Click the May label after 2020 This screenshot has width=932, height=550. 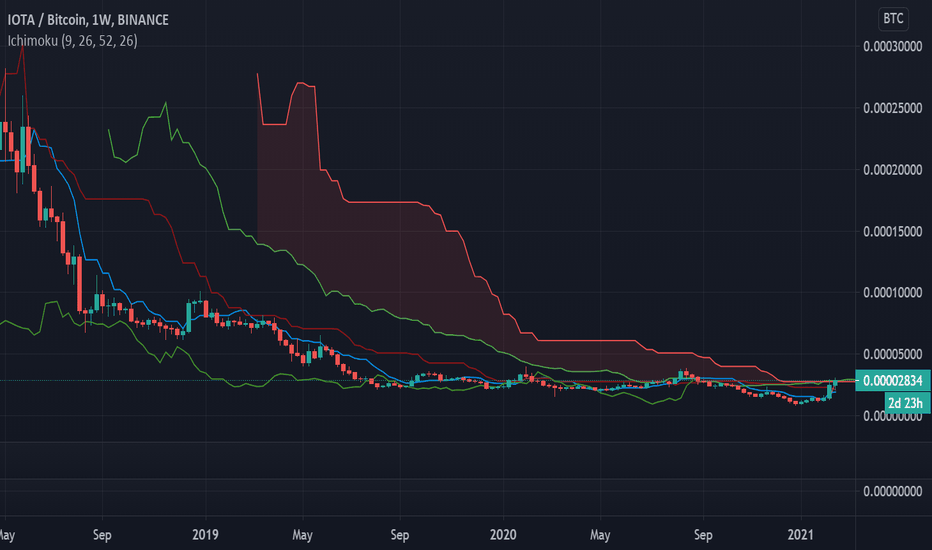[600, 535]
